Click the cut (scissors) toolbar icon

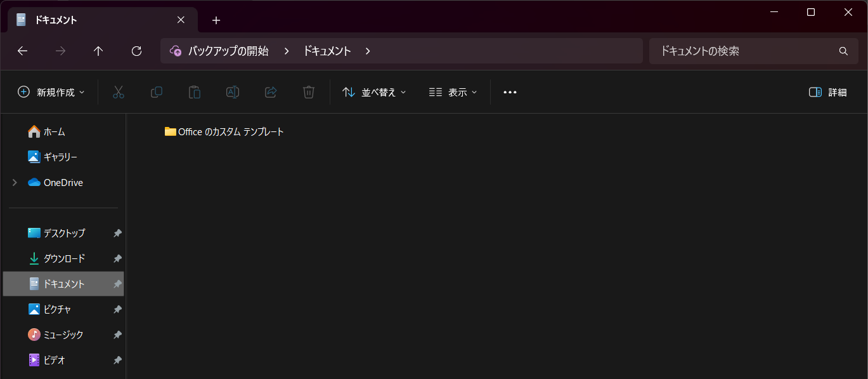point(119,92)
